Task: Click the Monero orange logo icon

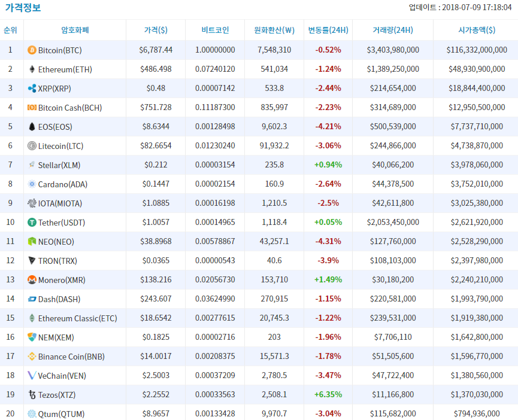Action: [32, 280]
